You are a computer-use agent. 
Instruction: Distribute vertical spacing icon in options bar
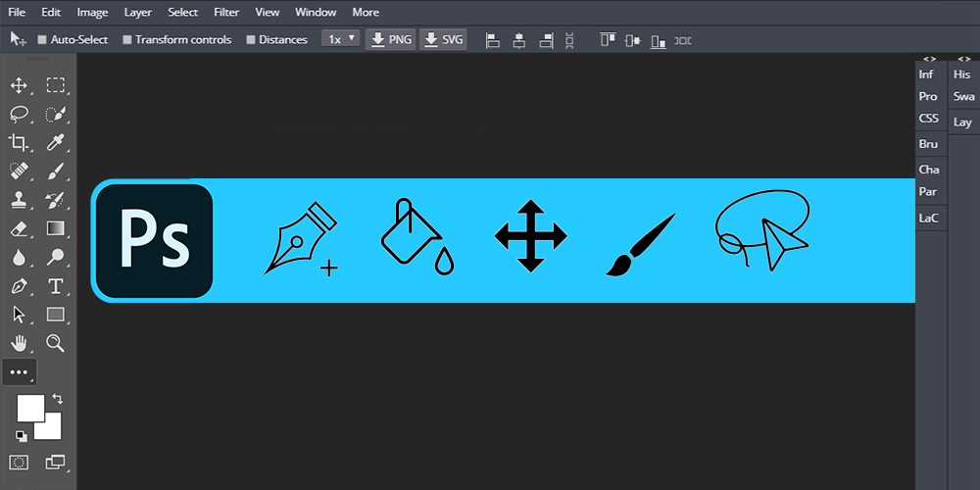[569, 40]
